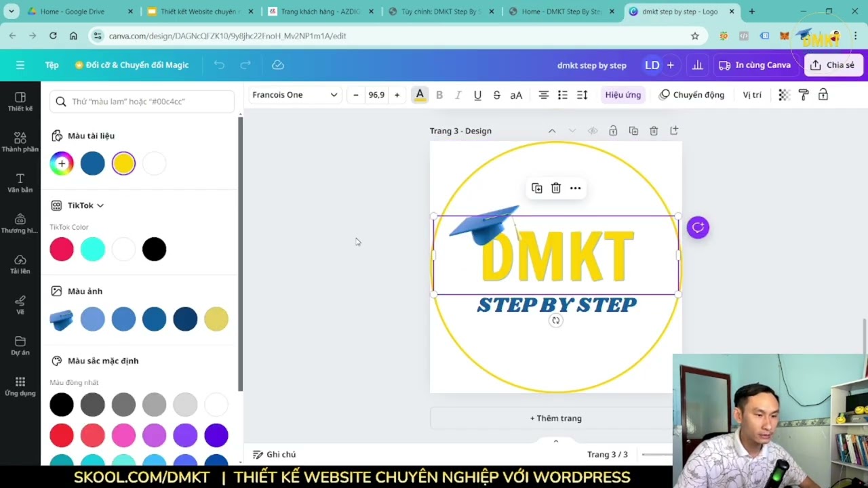
Task: Increase font size with plus button
Action: 397,95
